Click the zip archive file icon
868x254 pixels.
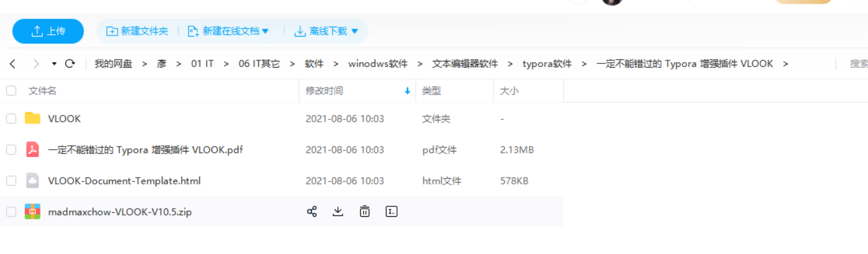click(x=32, y=211)
